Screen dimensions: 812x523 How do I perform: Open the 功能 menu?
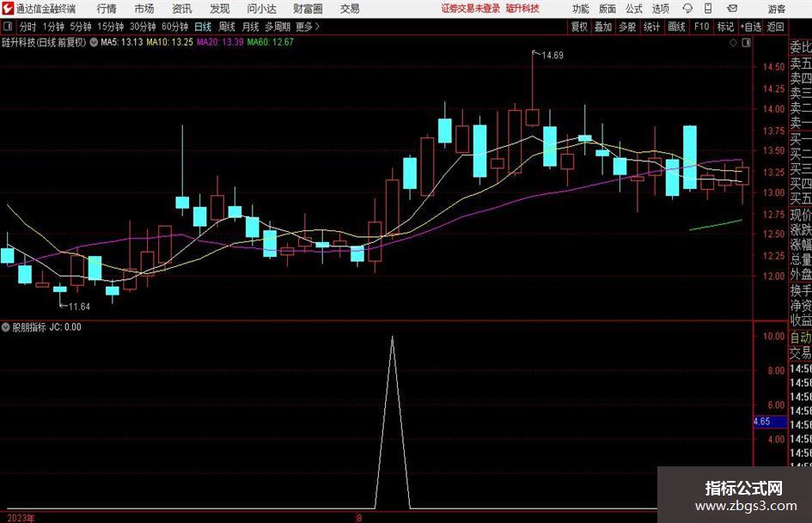coord(581,9)
